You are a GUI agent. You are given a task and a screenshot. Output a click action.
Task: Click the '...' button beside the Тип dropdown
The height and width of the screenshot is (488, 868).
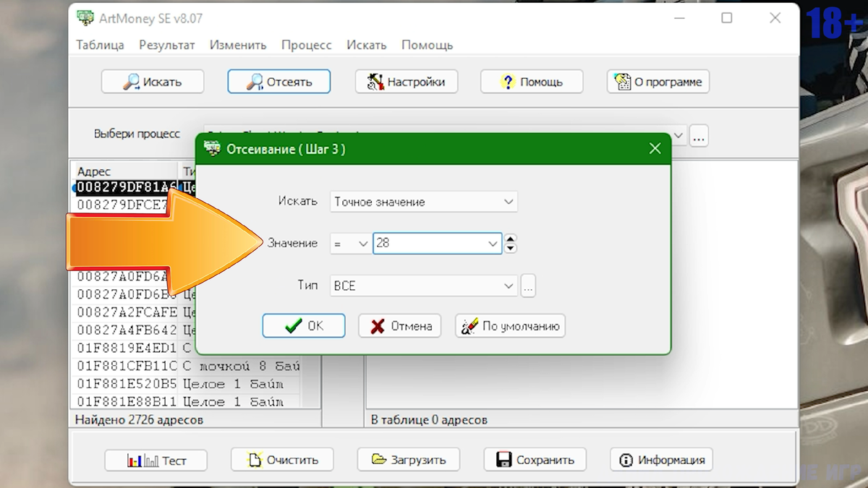(528, 286)
